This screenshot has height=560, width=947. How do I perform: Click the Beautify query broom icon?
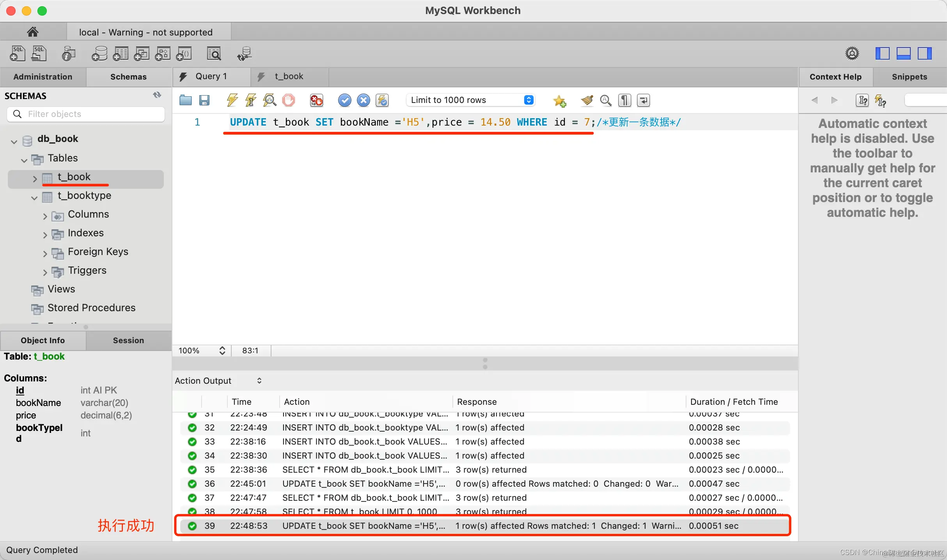click(587, 100)
